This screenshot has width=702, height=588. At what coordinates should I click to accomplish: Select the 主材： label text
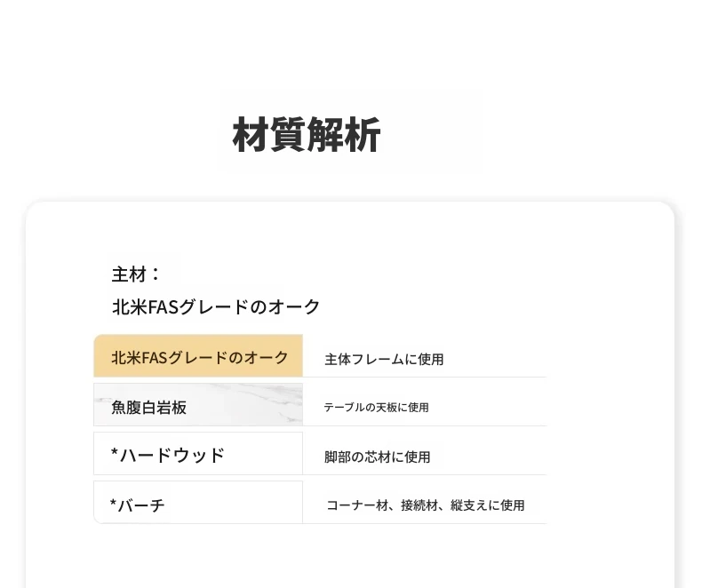136,274
